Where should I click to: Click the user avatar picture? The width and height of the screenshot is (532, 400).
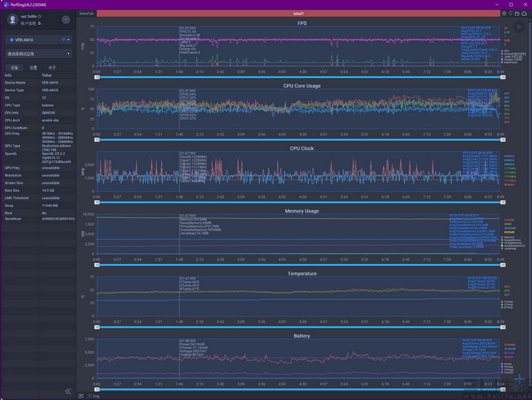pos(13,20)
